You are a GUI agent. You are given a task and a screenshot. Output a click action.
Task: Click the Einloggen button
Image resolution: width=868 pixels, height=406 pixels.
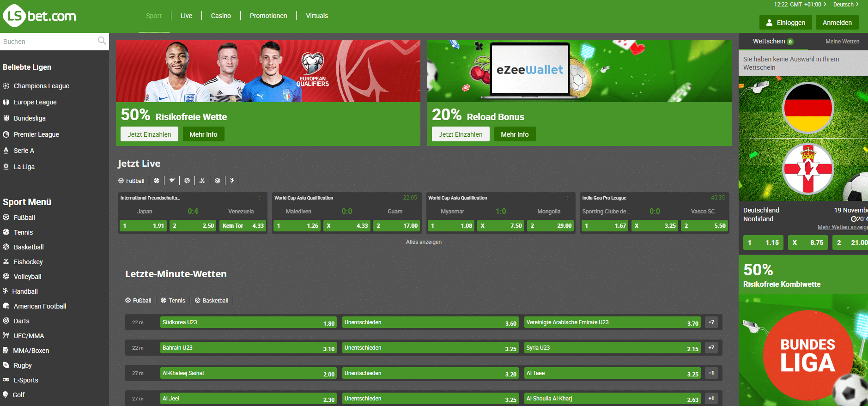(785, 22)
